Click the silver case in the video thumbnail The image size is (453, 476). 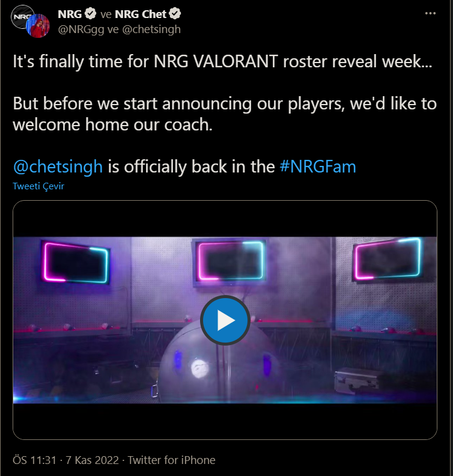(x=357, y=381)
